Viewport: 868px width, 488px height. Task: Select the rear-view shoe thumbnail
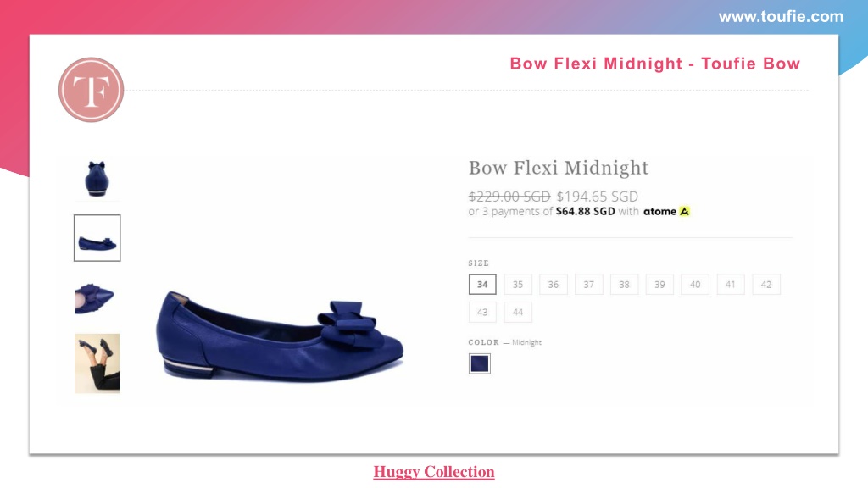(97, 179)
